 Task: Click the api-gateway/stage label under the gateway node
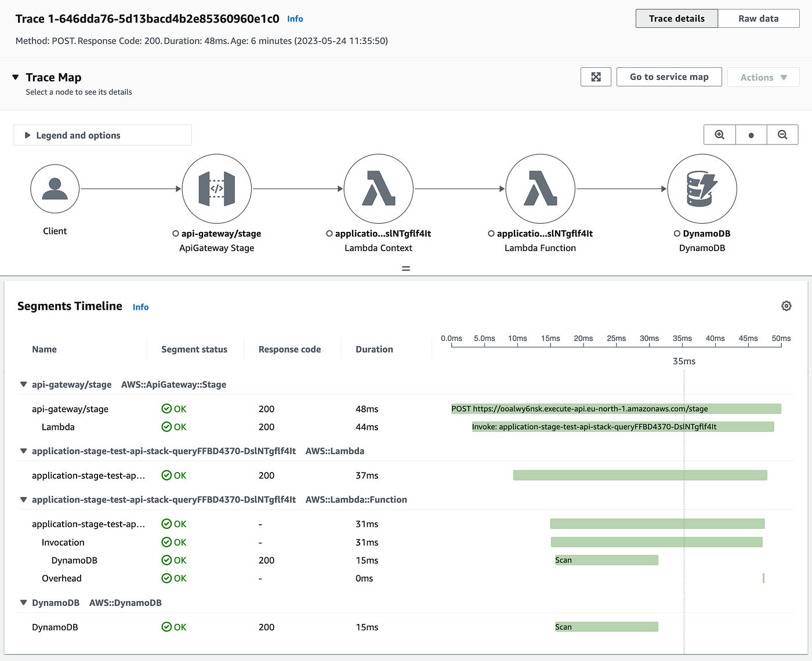tap(221, 234)
